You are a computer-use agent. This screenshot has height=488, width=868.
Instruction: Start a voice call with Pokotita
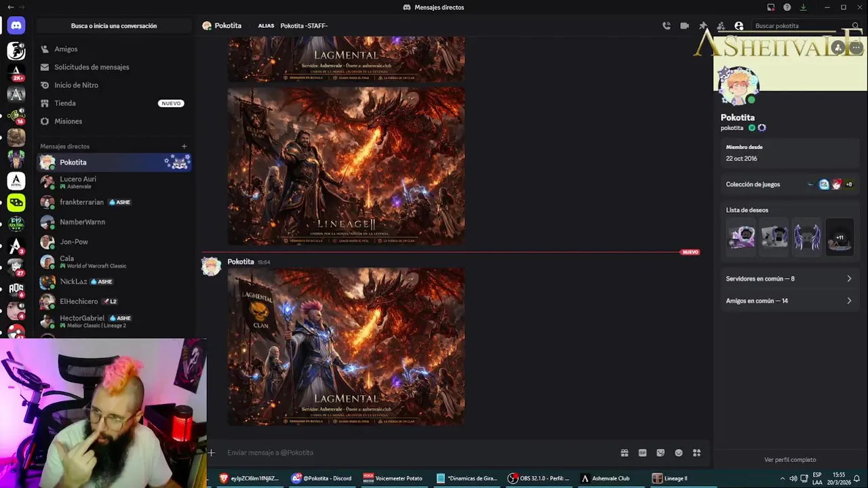click(x=667, y=26)
